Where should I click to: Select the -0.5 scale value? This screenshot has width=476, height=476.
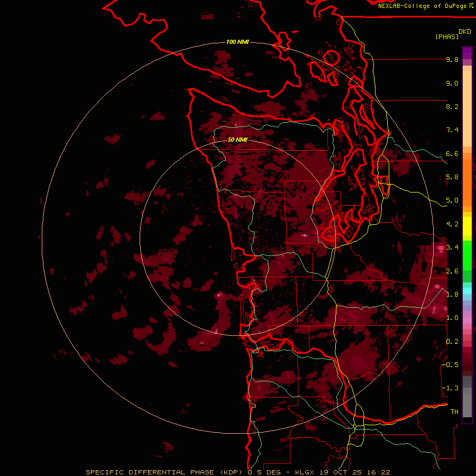coord(450,365)
